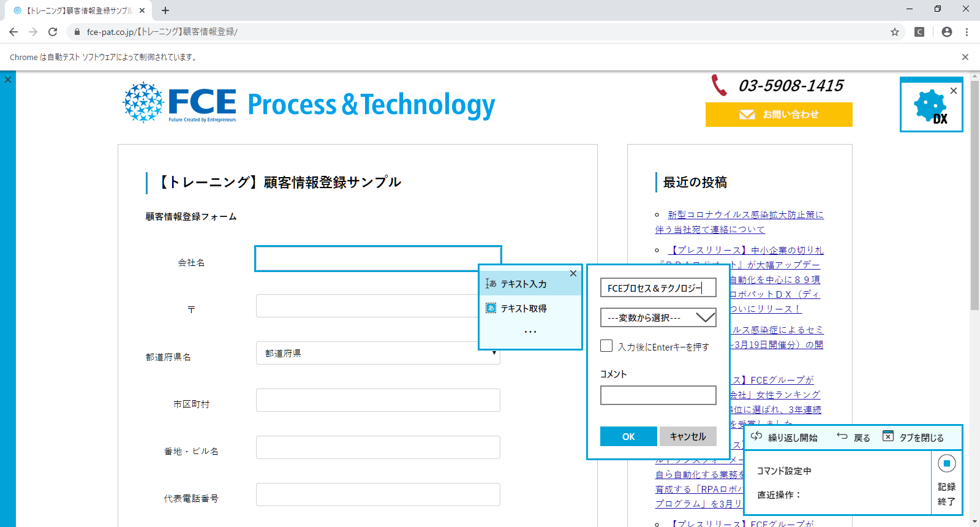The height and width of the screenshot is (527, 980).
Task: Open the 新型コロナウイルス感染拡大防止策 post link
Action: tap(745, 214)
